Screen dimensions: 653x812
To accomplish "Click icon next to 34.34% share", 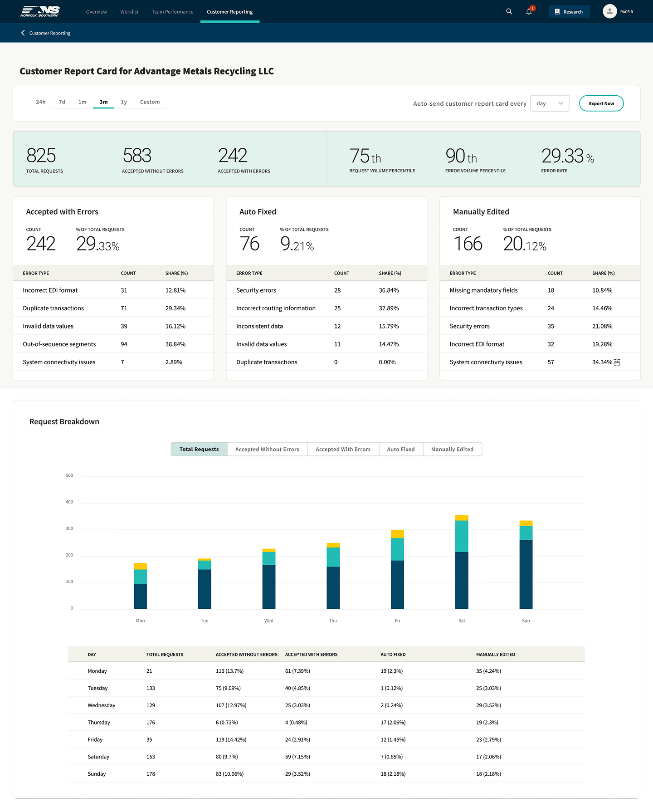I will [x=617, y=362].
